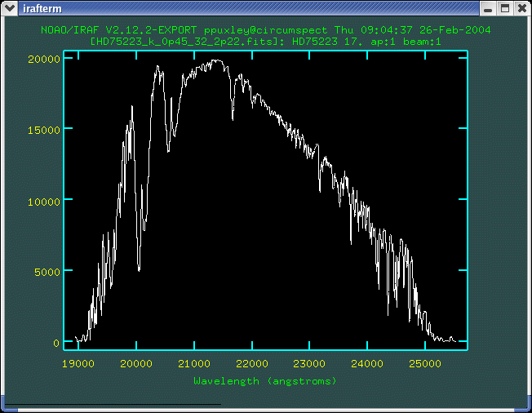The image size is (532, 413).
Task: Click the 20000 y-axis tick label
Action: (44, 60)
